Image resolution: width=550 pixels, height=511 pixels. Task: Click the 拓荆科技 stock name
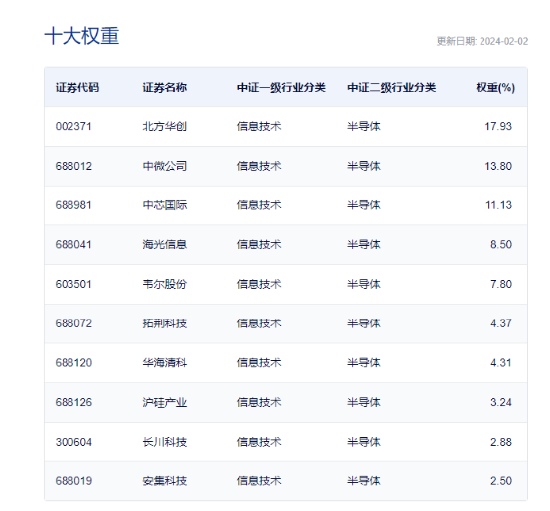click(165, 323)
